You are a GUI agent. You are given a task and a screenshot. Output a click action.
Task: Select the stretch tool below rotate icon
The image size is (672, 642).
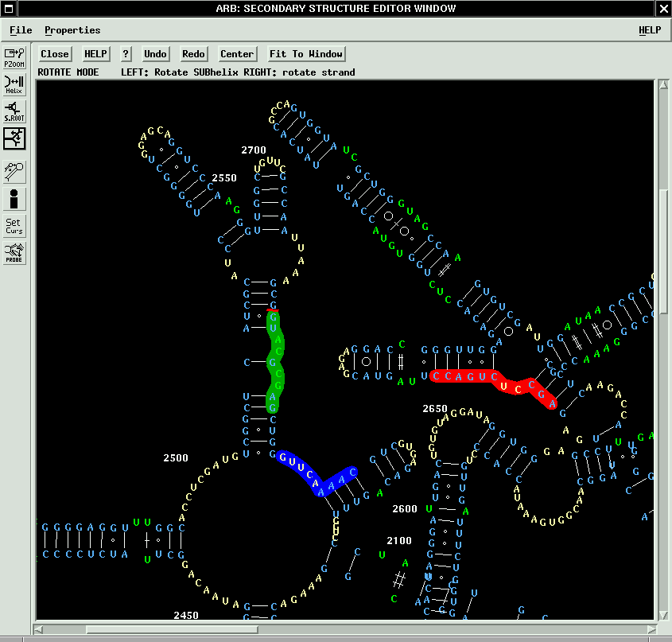pyautogui.click(x=14, y=171)
